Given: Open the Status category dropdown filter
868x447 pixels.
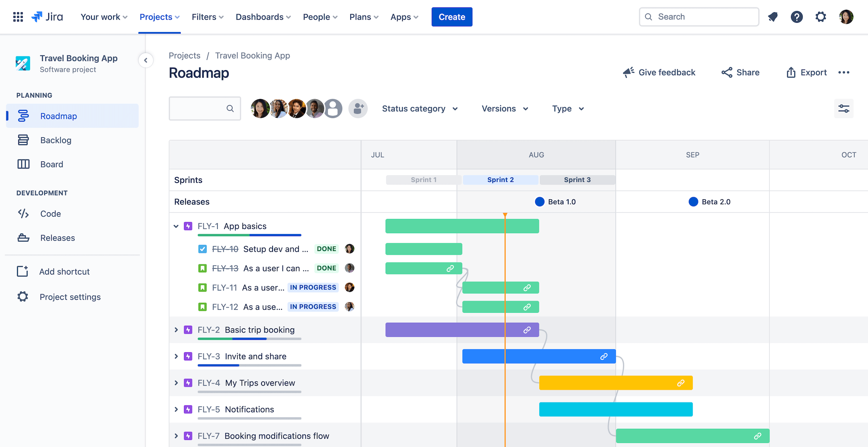Looking at the screenshot, I should [x=419, y=108].
